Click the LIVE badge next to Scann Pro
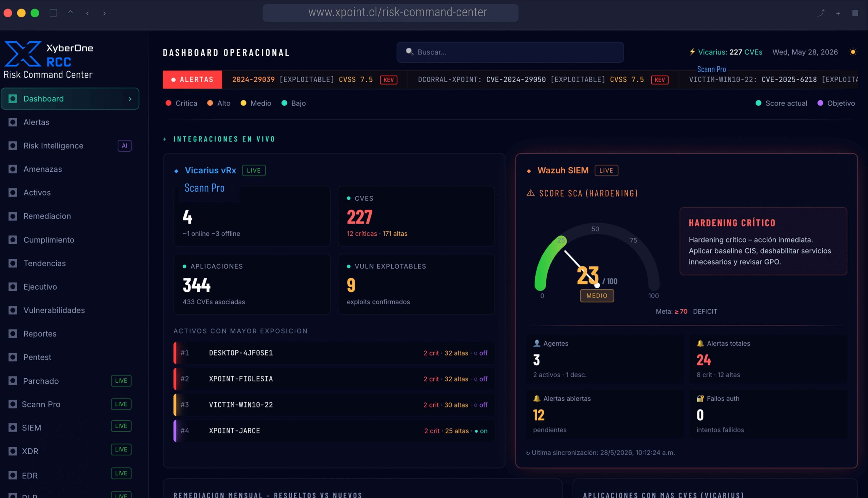This screenshot has height=498, width=868. (121, 404)
